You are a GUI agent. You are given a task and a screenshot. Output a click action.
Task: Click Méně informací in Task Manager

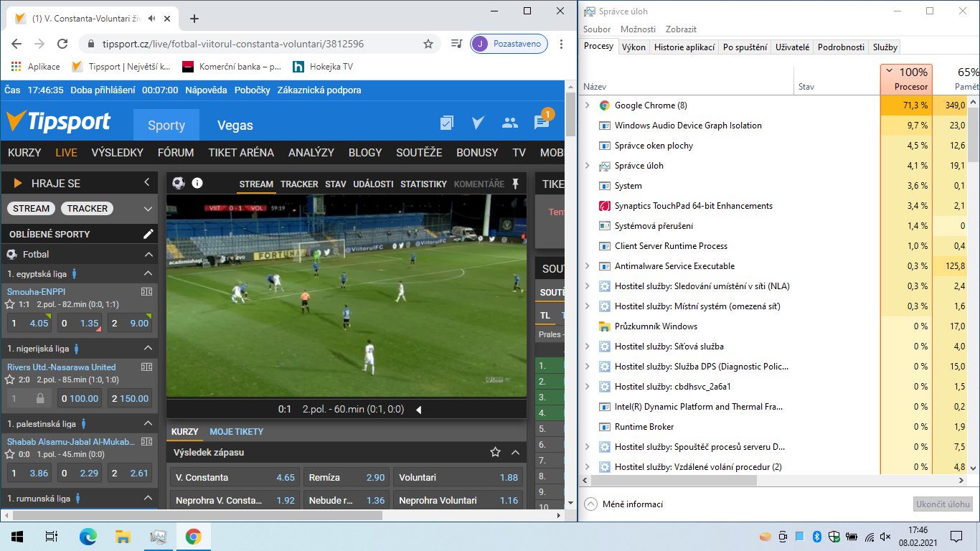(623, 504)
